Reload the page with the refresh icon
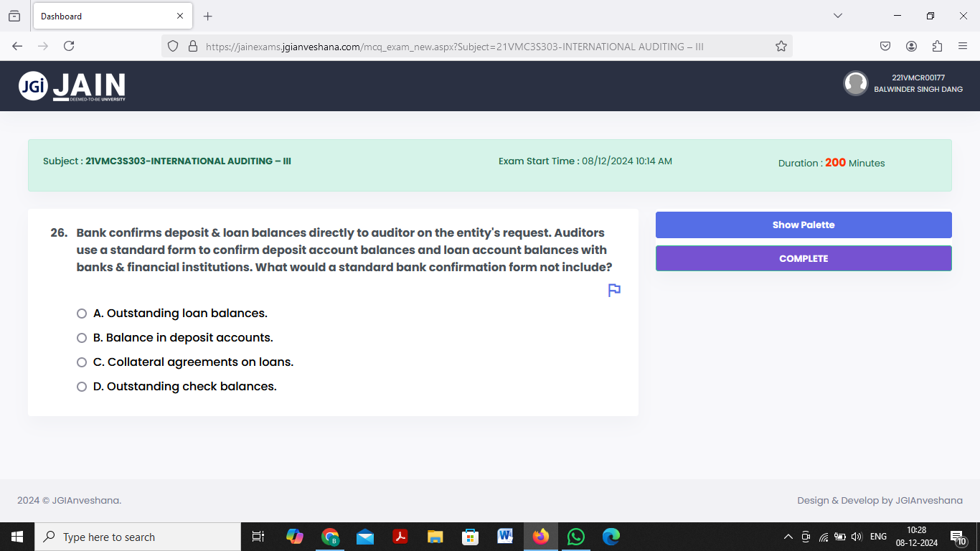 tap(68, 45)
